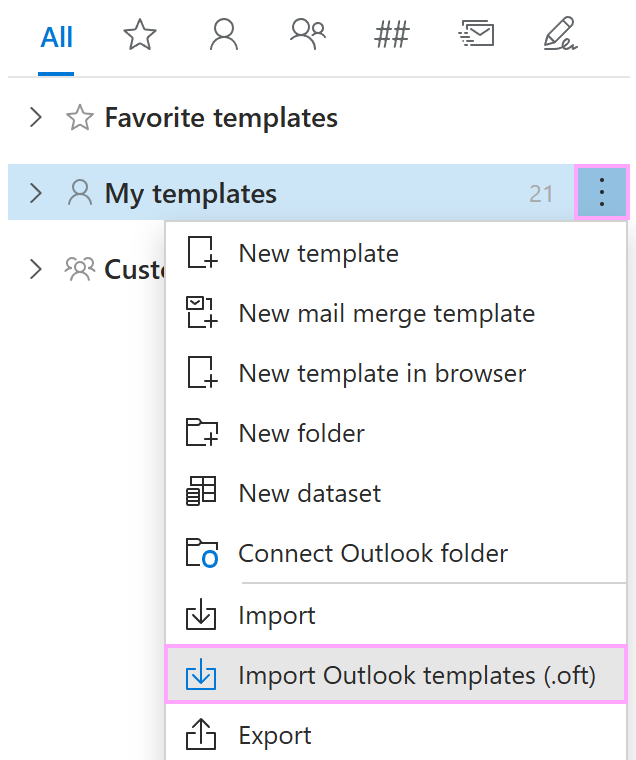Click the New template in browser icon

202,373
